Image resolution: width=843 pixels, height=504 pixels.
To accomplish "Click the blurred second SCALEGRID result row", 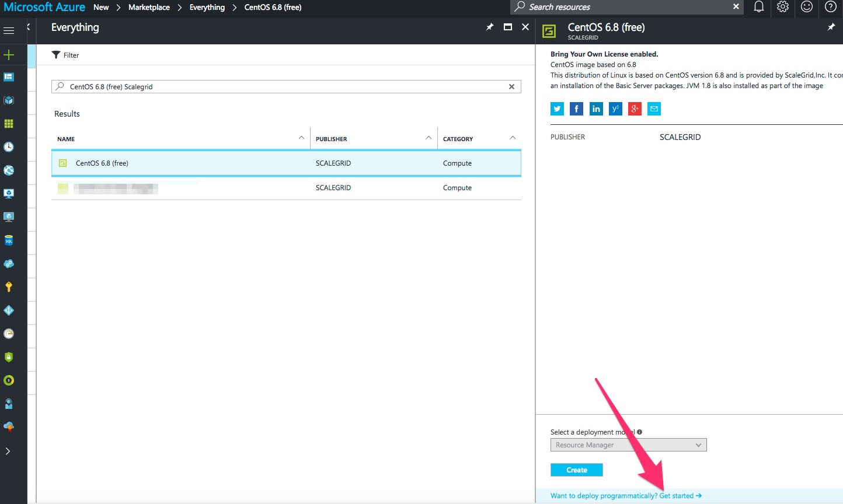I will (286, 188).
